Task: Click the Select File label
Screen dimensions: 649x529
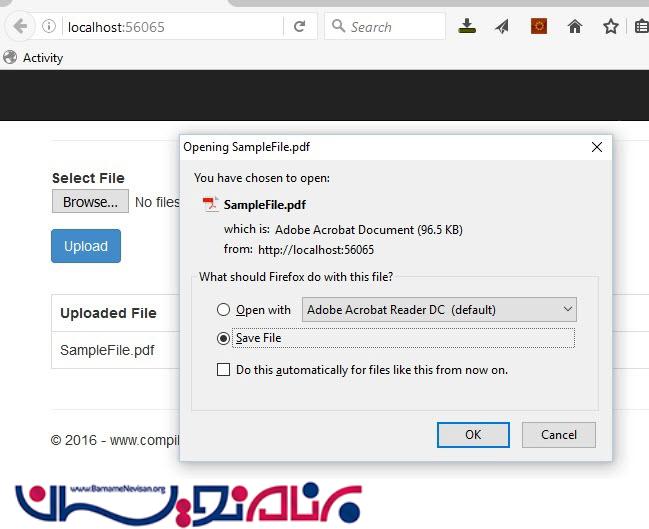Action: pos(88,178)
